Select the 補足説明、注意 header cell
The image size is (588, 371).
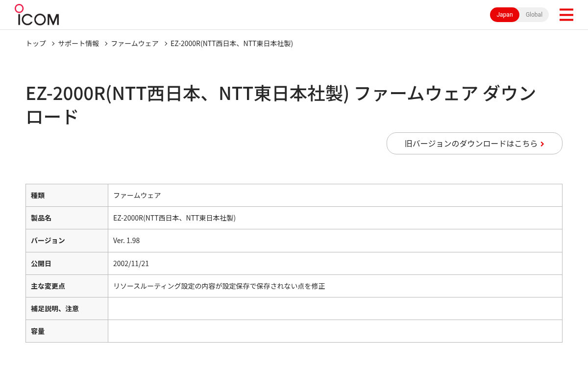click(x=67, y=308)
